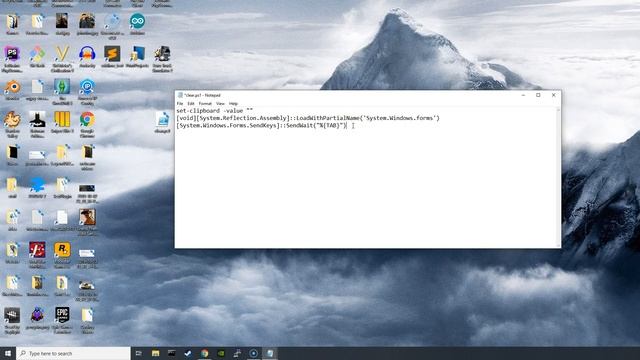Select the Rockstar Games Launcher icon
The height and width of the screenshot is (360, 640).
pos(62,255)
